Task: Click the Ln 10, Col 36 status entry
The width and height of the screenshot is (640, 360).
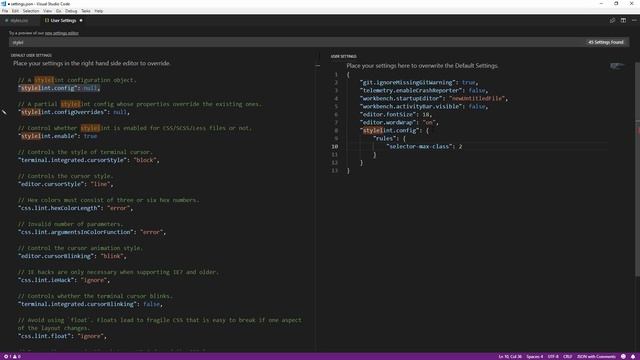Action: 510,356
